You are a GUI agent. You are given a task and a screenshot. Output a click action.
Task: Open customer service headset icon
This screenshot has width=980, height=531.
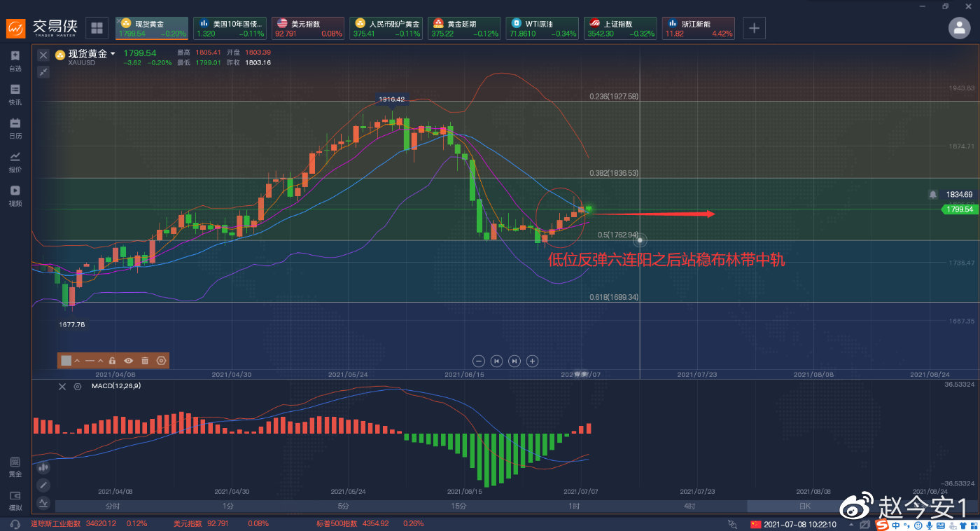(15, 524)
